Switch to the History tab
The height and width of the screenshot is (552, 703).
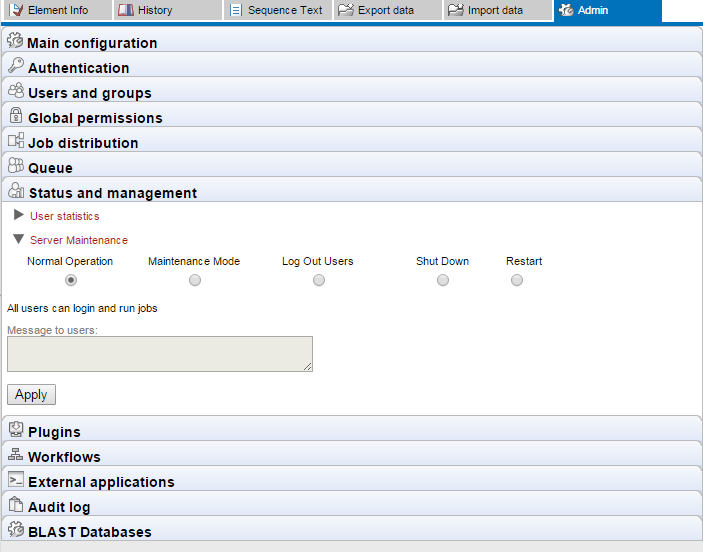[x=168, y=10]
